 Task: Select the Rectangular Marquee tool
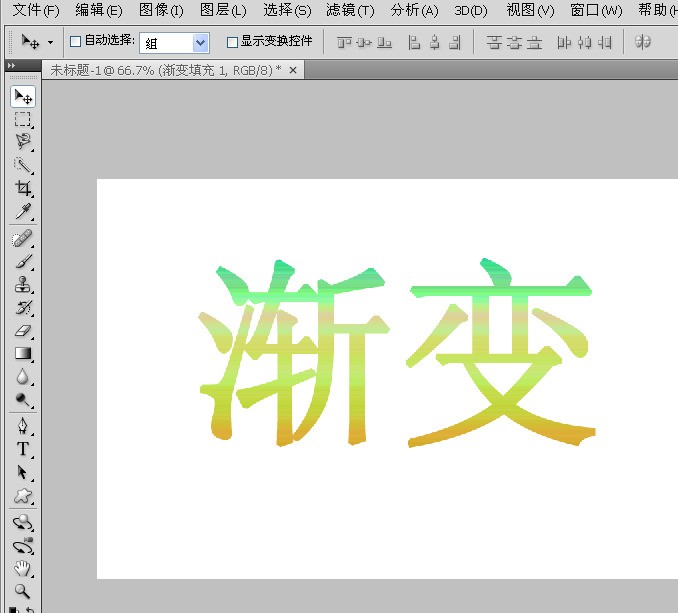click(23, 119)
